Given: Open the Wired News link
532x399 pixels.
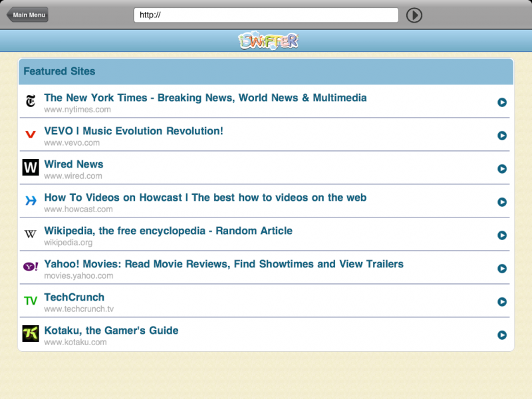Looking at the screenshot, I should click(x=74, y=164).
